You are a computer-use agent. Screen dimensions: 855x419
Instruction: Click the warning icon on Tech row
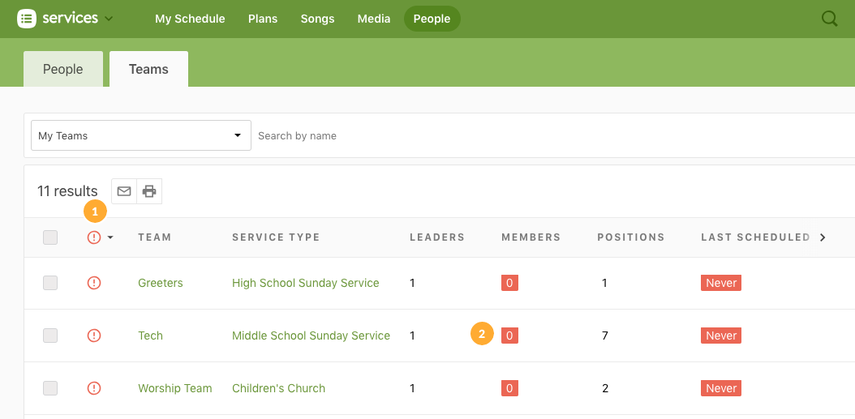[94, 336]
